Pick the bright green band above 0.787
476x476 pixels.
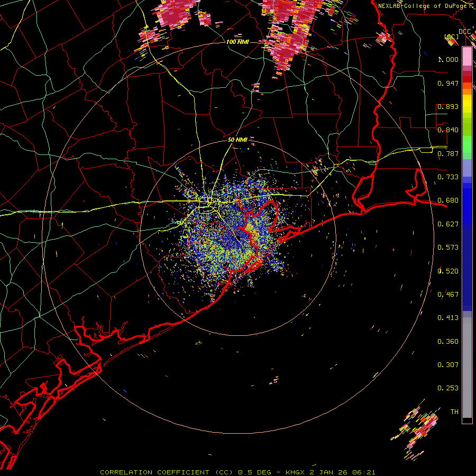pos(467,144)
